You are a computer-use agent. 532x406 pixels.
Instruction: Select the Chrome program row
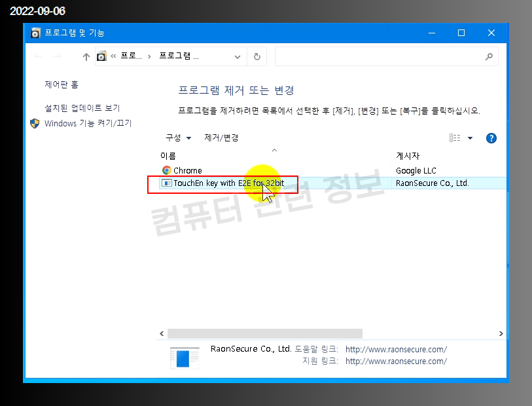tap(332, 170)
